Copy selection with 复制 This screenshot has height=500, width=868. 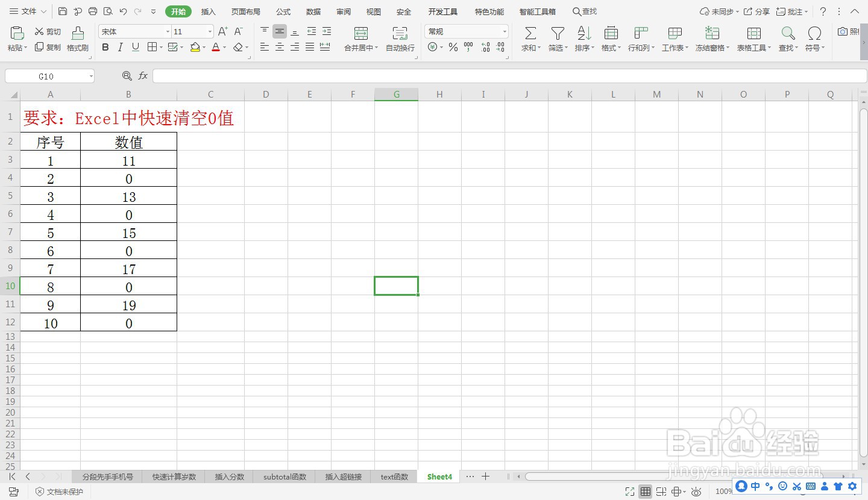click(48, 47)
